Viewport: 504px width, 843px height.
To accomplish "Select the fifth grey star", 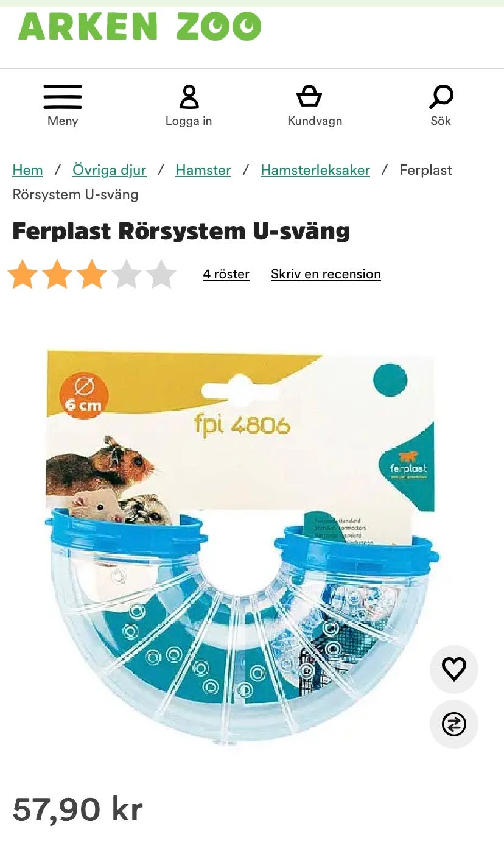I will click(161, 274).
